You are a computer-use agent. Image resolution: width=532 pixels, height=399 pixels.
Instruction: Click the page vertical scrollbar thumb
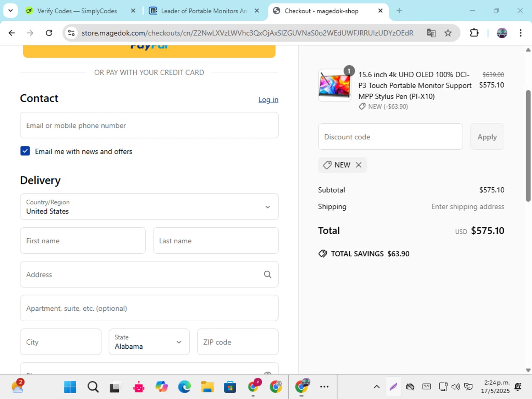point(528,145)
